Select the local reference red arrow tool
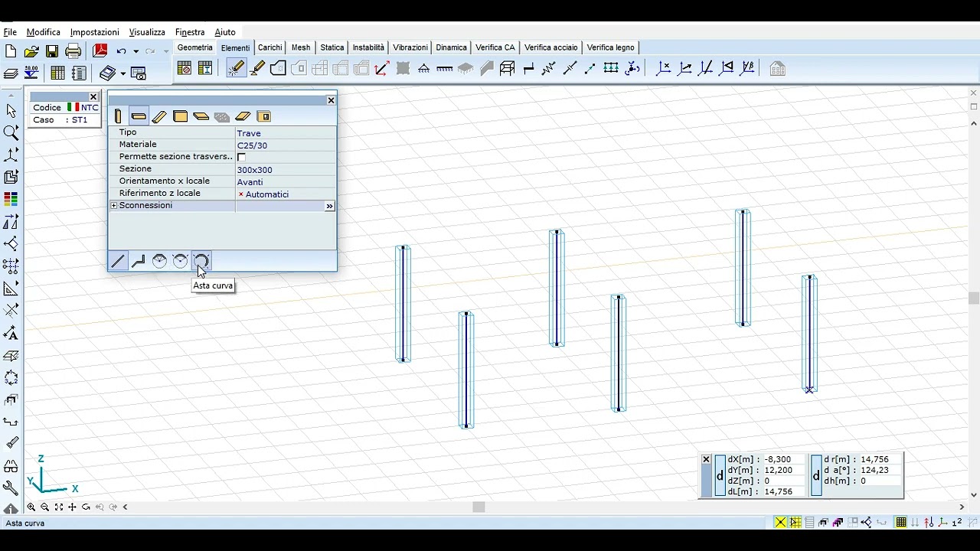Viewport: 980px width, 551px height. [x=381, y=69]
